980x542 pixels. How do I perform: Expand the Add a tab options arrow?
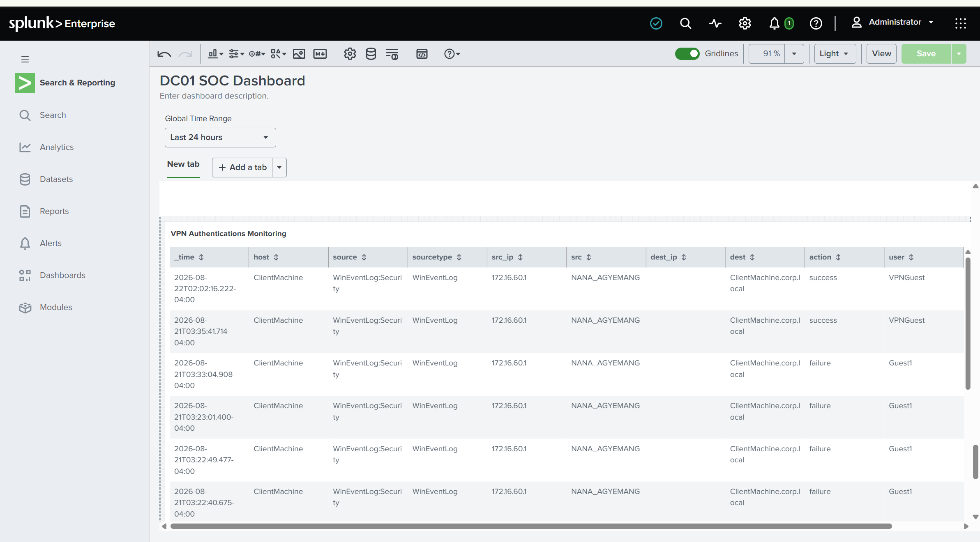tap(279, 168)
